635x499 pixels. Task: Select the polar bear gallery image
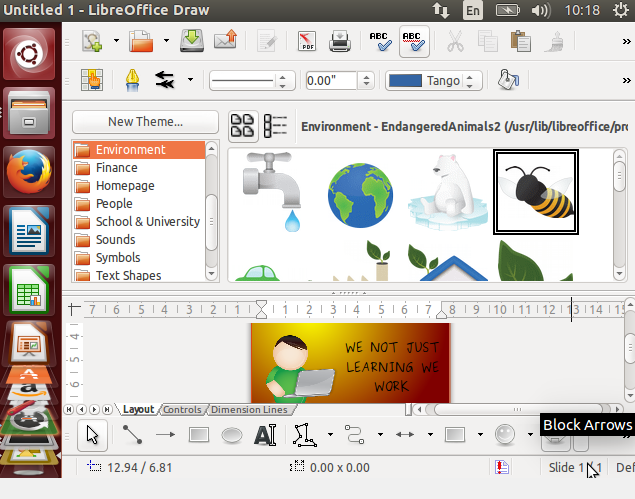448,192
